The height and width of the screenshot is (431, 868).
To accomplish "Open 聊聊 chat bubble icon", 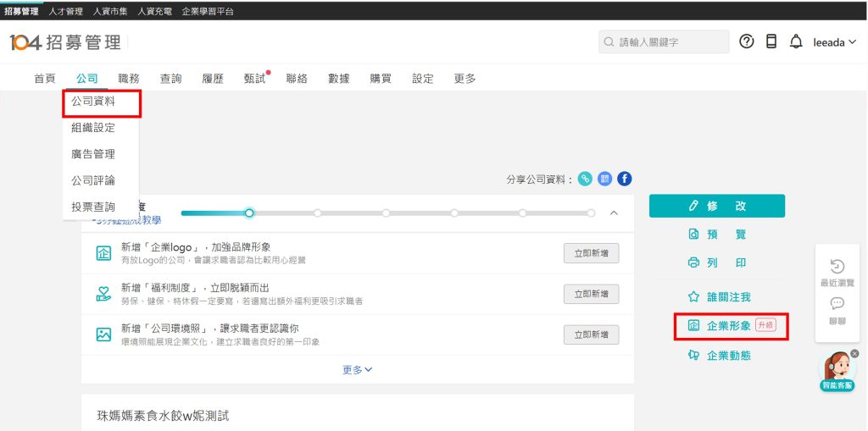I will [837, 303].
